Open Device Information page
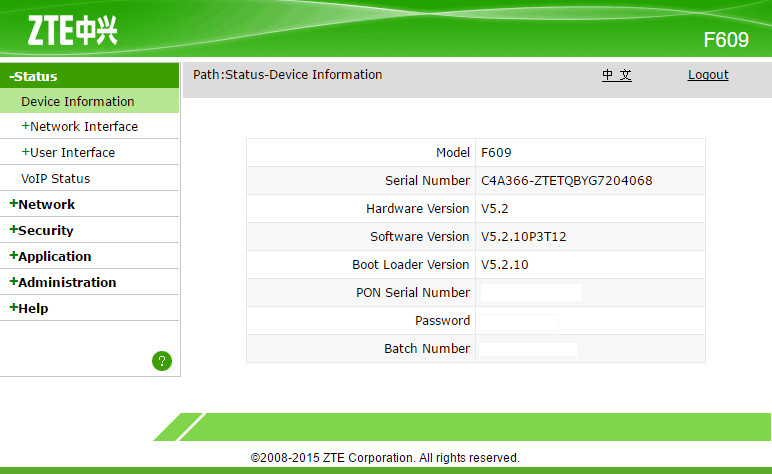This screenshot has width=772, height=474. [x=77, y=101]
